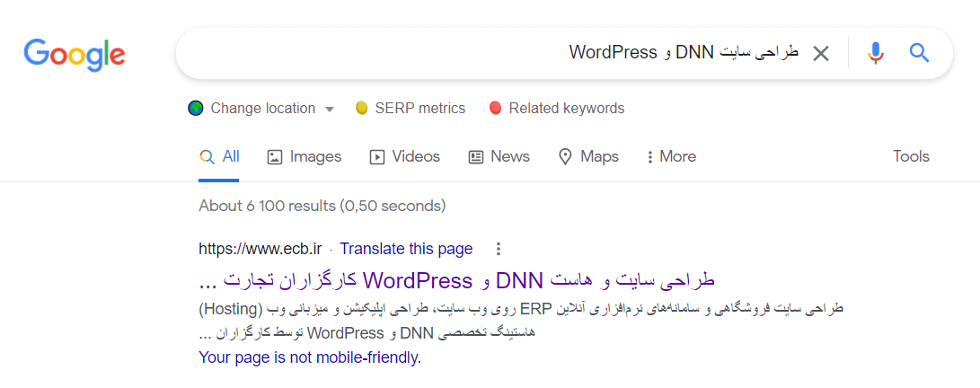Switch to the Images tab
Viewport: 980px width, 388px height.
305,156
